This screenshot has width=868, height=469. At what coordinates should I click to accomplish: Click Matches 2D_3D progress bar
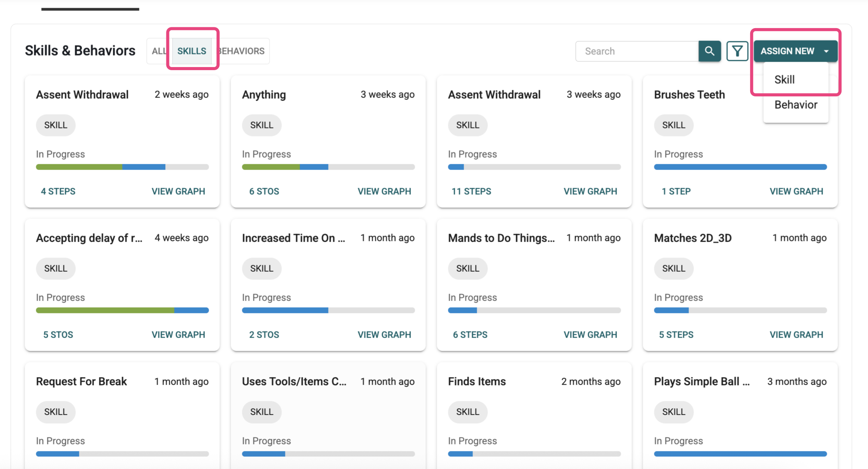tap(740, 310)
